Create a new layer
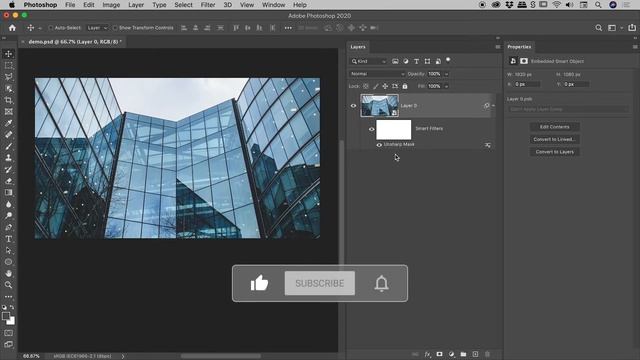 (x=475, y=354)
